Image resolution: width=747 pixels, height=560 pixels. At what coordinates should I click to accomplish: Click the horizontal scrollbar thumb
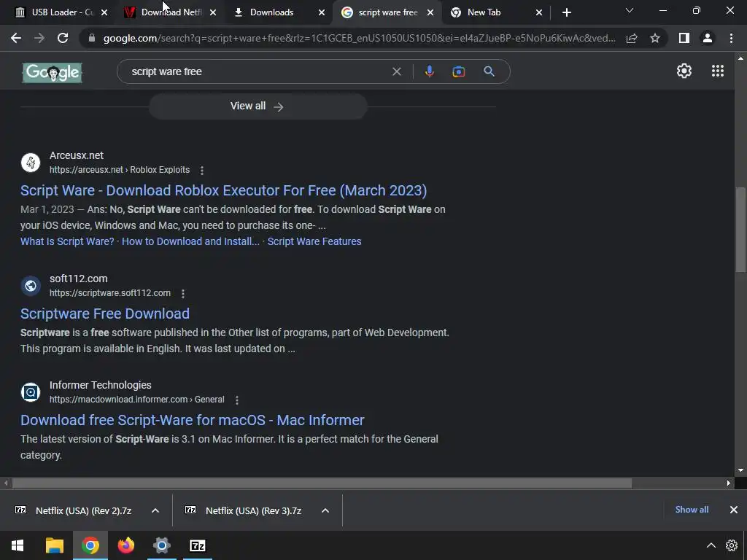coord(322,483)
